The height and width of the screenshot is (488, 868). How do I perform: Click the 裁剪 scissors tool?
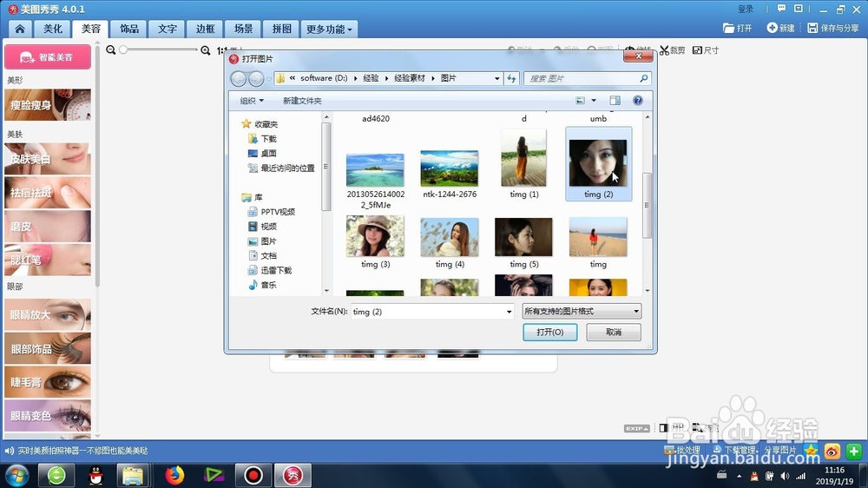(x=672, y=50)
